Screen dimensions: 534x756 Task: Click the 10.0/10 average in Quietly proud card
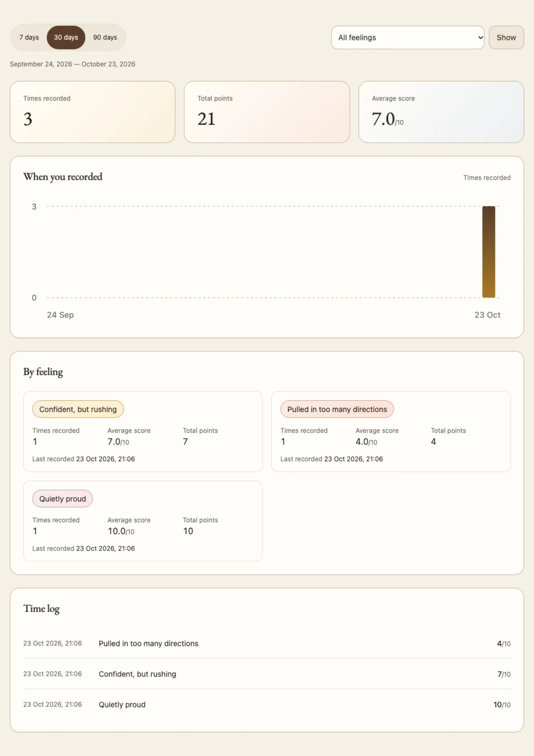(x=121, y=531)
